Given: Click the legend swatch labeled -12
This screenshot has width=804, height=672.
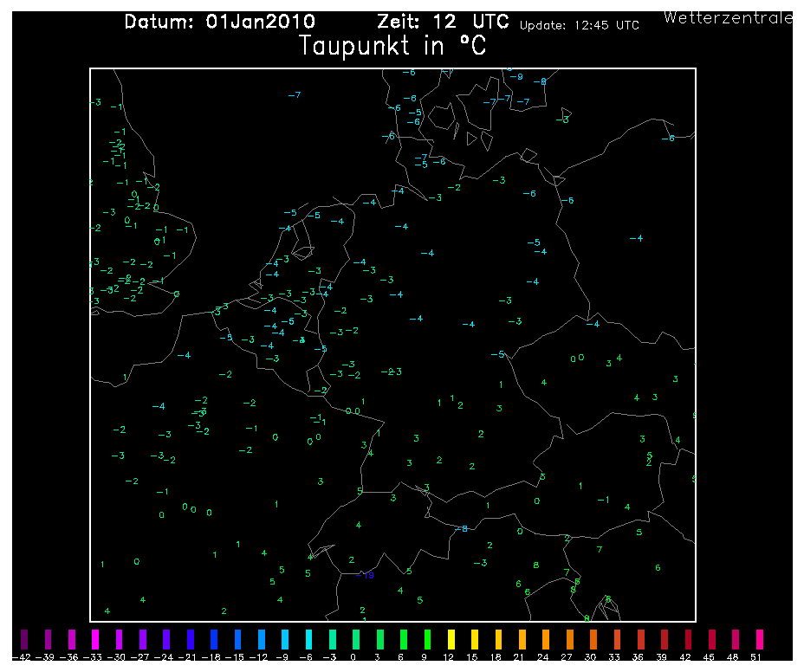Looking at the screenshot, I should click(261, 639).
